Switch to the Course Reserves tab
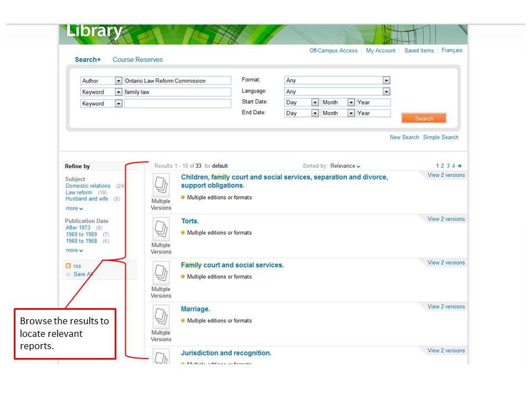Viewport: 532px width, 399px height. tap(138, 60)
